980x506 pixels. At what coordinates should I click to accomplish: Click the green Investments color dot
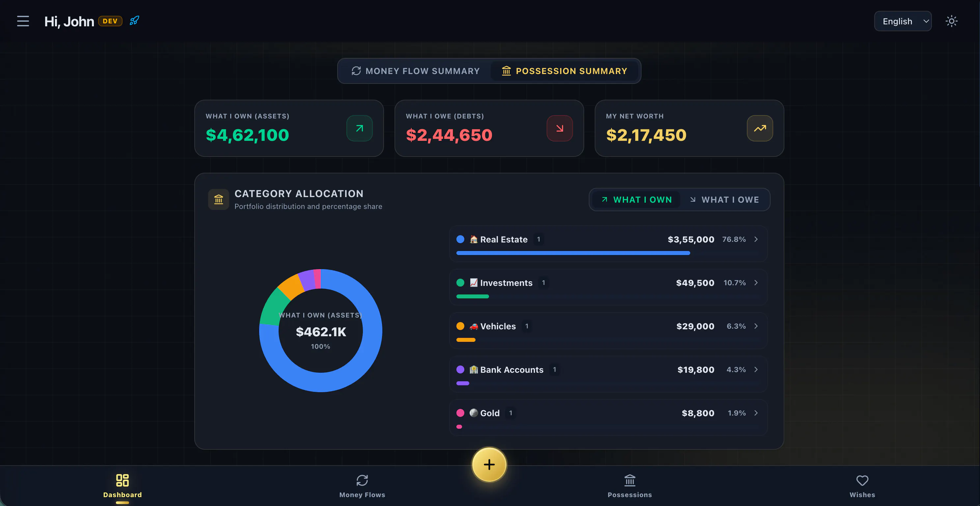tap(460, 283)
